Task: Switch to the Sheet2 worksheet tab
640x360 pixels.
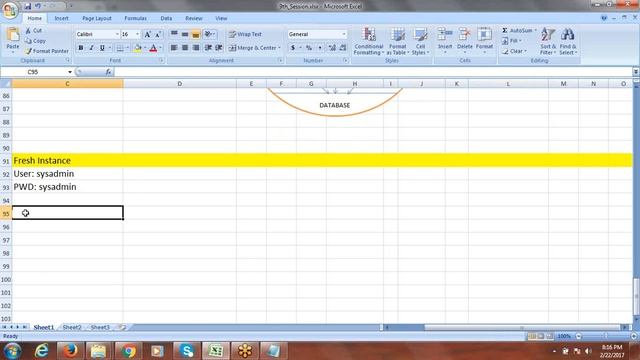Action: point(72,327)
